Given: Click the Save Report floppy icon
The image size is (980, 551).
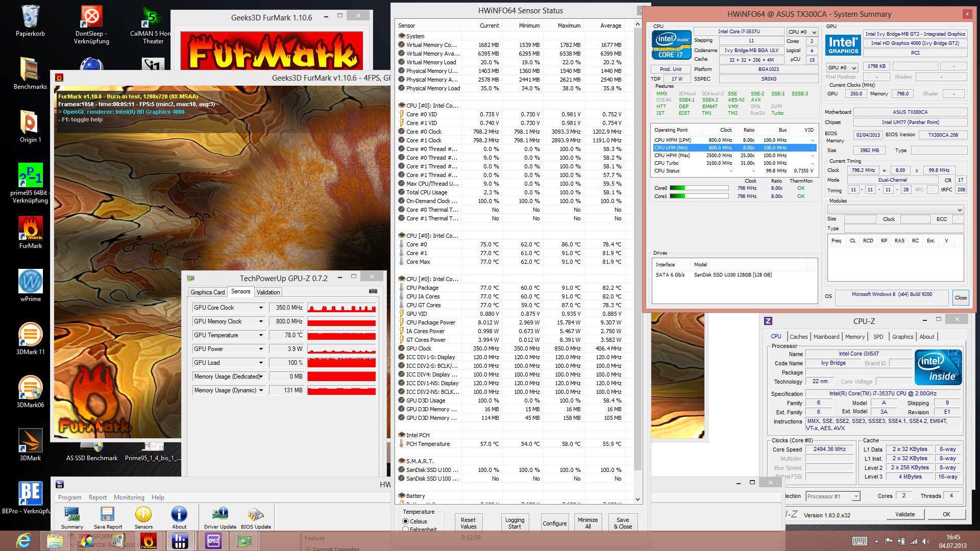Looking at the screenshot, I should (x=108, y=514).
